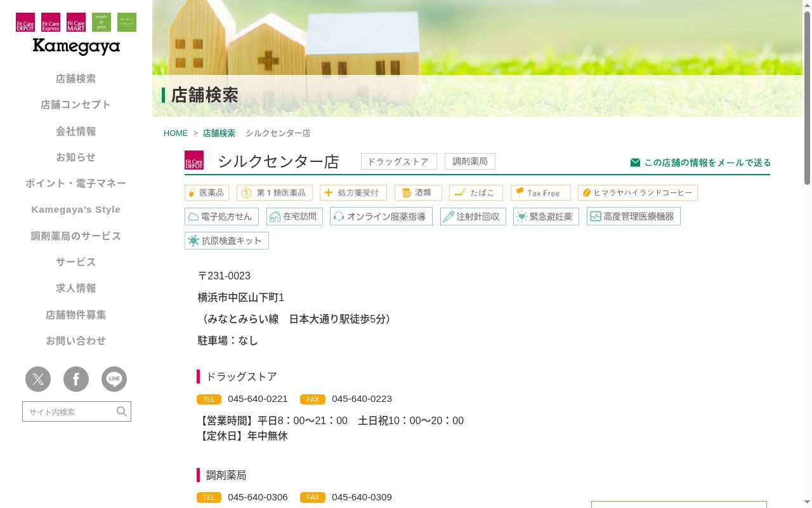Click the 電子処方せん badge
The width and height of the screenshot is (812, 508).
click(221, 216)
